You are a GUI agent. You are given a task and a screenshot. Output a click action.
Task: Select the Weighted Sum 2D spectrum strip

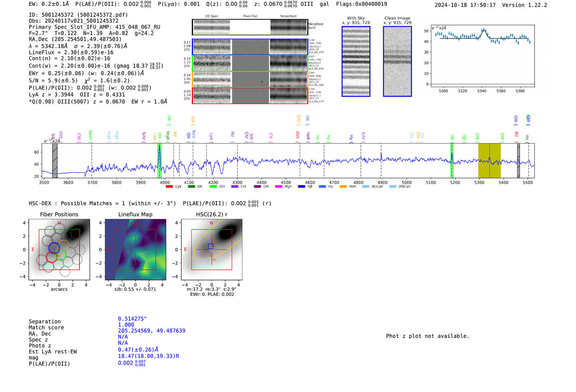pyautogui.click(x=250, y=27)
